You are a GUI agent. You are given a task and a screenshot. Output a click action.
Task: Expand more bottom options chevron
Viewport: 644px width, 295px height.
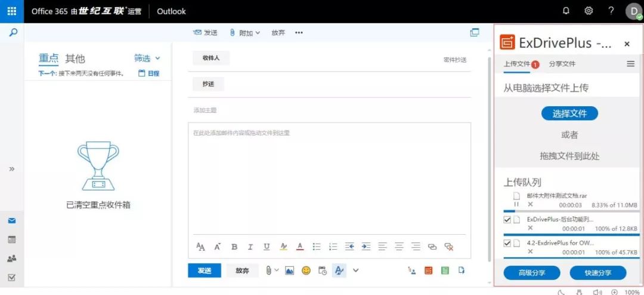coord(355,271)
